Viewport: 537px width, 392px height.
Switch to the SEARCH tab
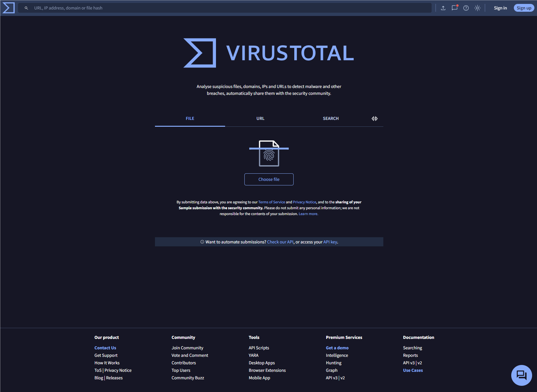331,119
